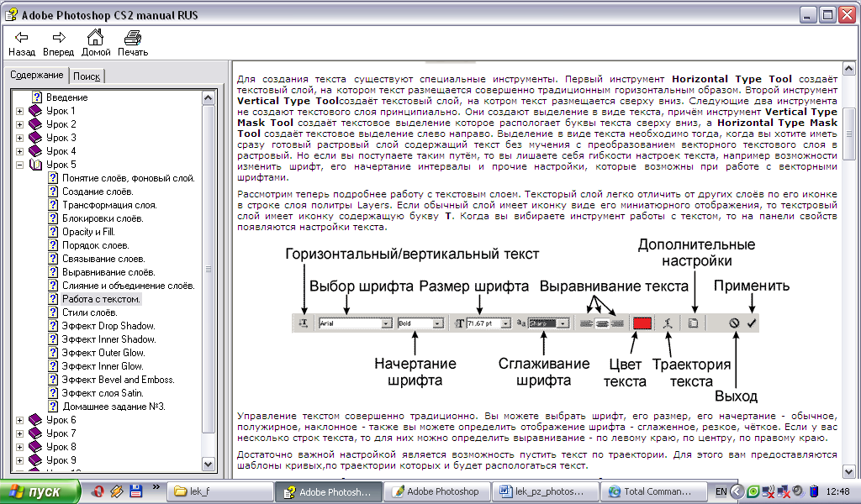Print the topic with Печать
Image resolution: width=861 pixels, height=504 pixels.
click(132, 44)
